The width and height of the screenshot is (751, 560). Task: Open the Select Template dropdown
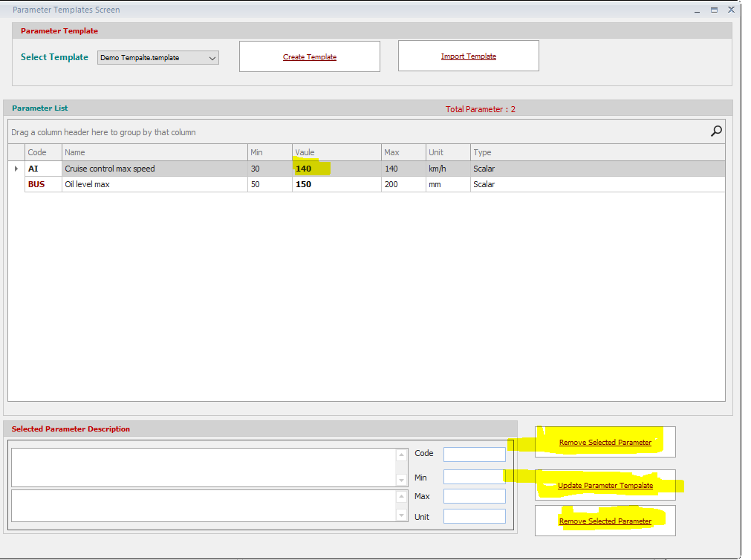click(x=158, y=57)
